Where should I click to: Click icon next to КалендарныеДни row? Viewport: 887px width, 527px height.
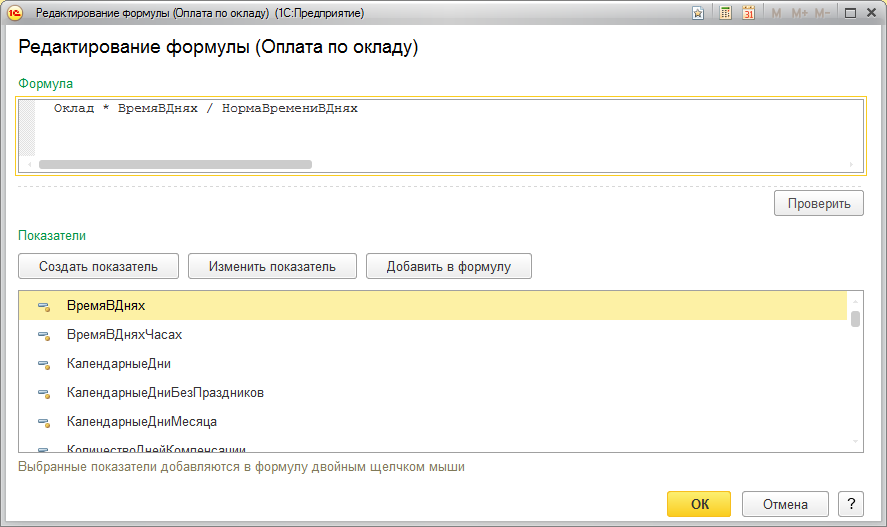[44, 364]
